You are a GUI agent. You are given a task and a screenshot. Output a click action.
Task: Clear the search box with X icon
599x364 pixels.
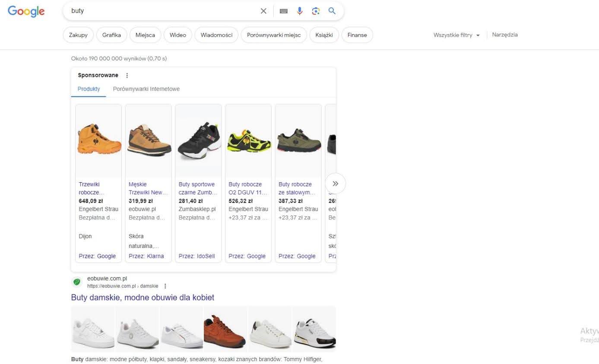coord(263,11)
